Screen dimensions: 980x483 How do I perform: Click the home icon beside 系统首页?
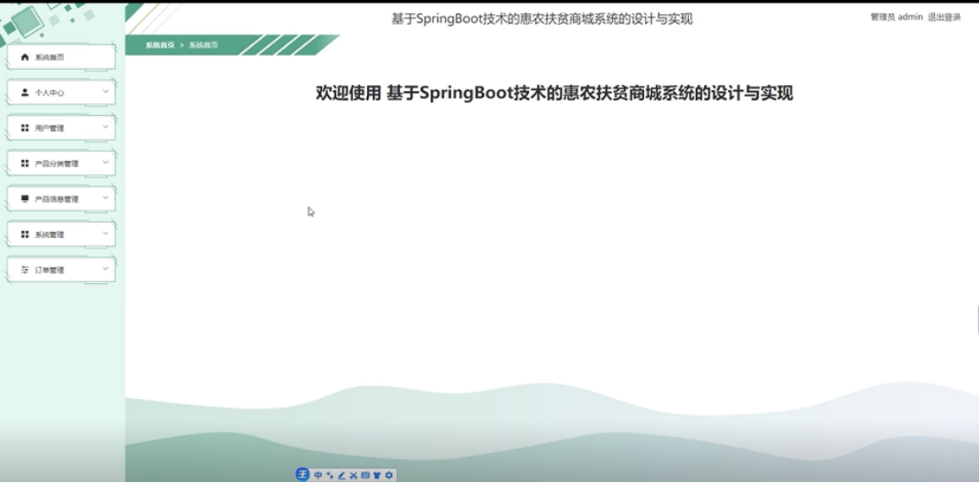[25, 57]
